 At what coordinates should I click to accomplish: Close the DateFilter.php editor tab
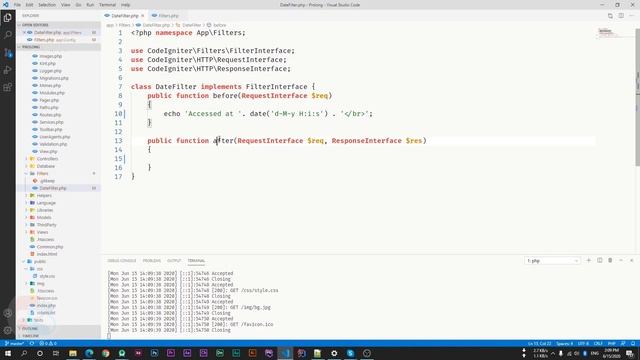click(x=143, y=16)
